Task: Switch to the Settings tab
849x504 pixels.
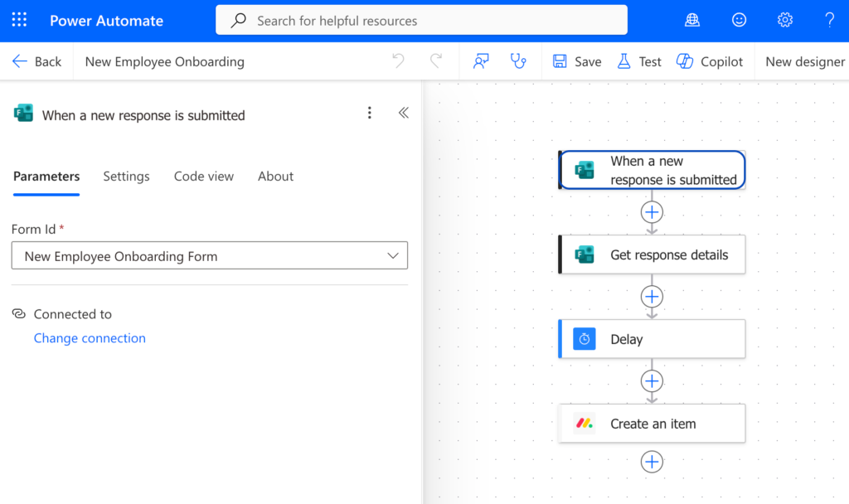Action: 126,177
